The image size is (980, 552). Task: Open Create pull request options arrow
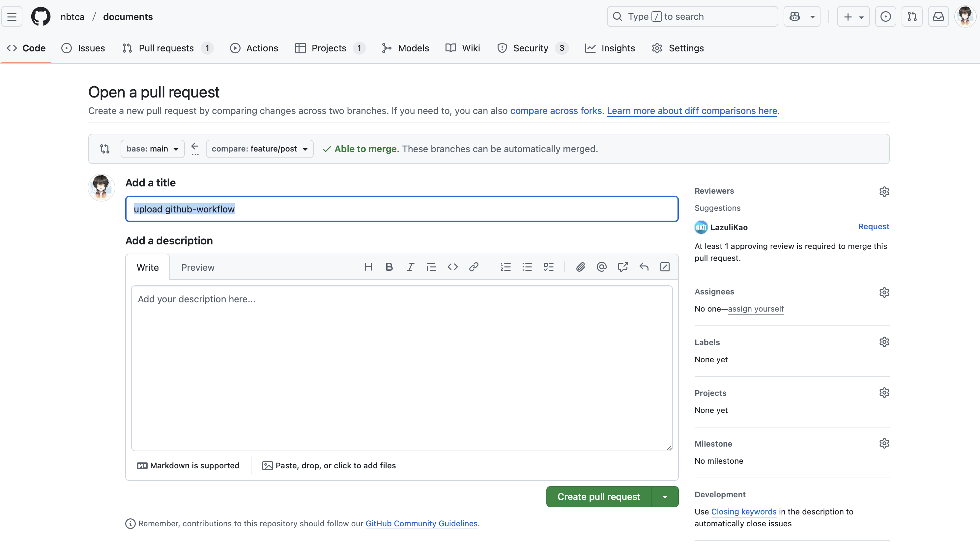click(665, 497)
